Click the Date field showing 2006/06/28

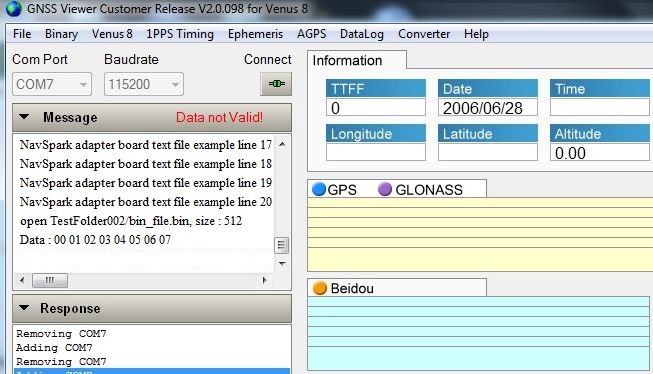click(488, 107)
